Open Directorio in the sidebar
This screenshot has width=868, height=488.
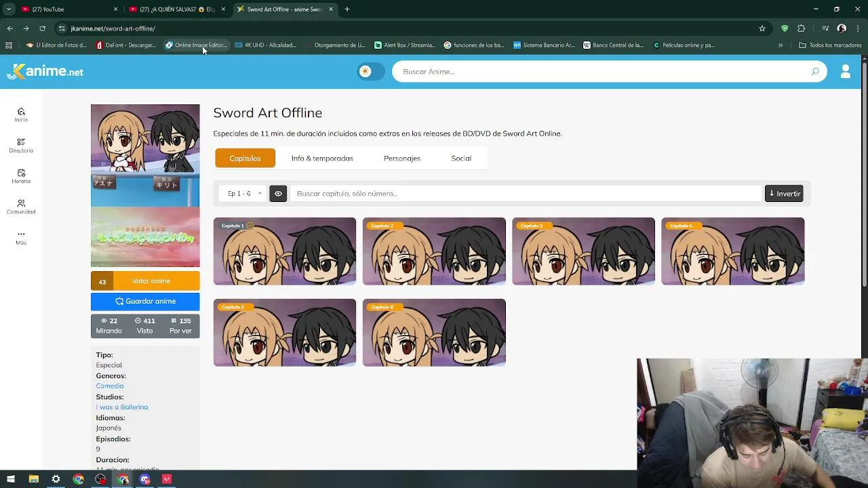(x=21, y=146)
